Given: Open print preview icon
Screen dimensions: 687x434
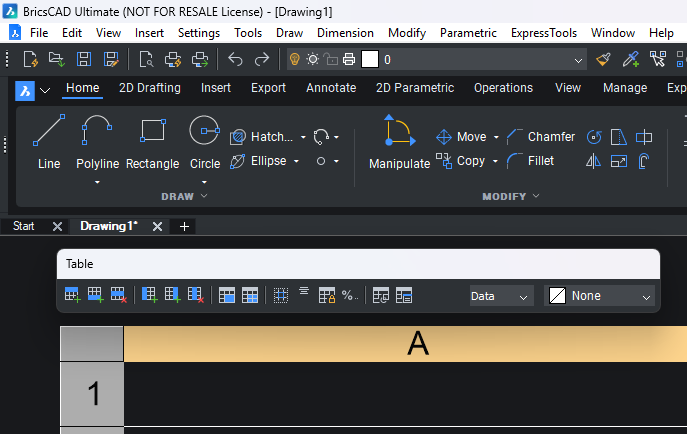Looking at the screenshot, I should pyautogui.click(x=146, y=59).
